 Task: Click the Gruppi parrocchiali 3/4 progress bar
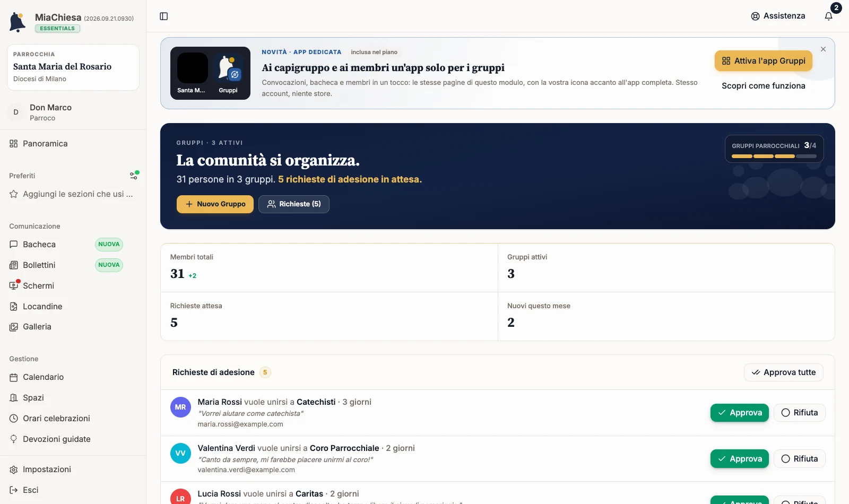[774, 156]
